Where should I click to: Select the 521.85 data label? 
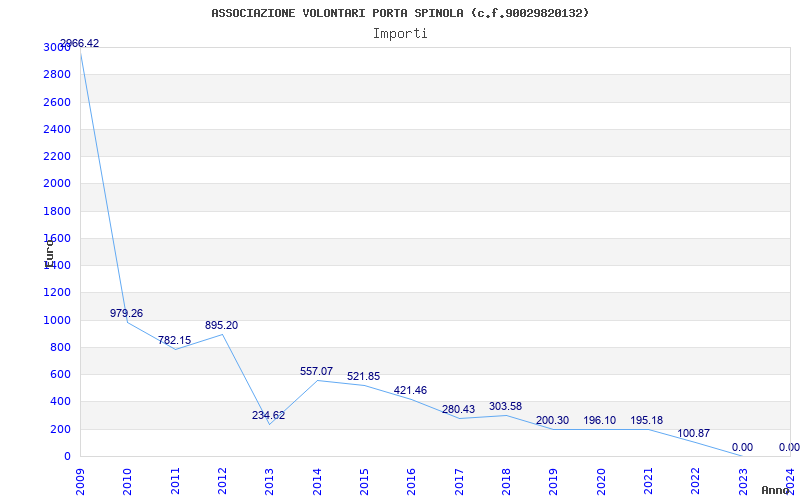[x=363, y=377]
